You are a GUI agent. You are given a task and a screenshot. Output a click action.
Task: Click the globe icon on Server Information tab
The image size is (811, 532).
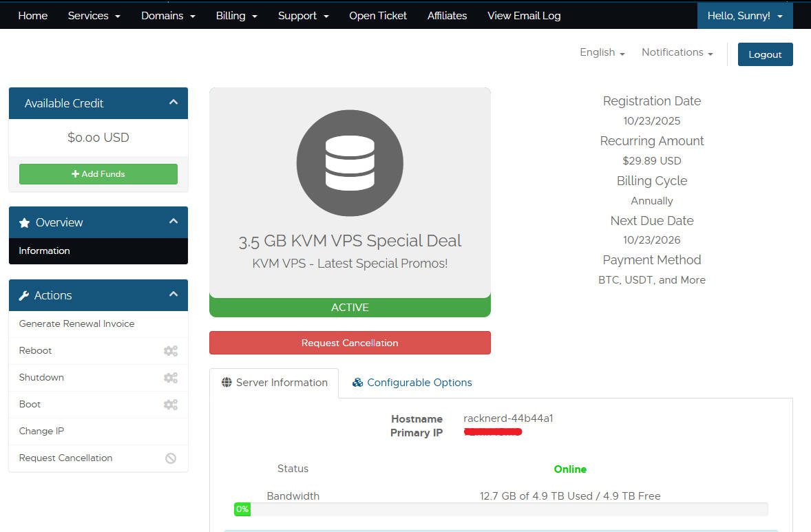(x=227, y=382)
